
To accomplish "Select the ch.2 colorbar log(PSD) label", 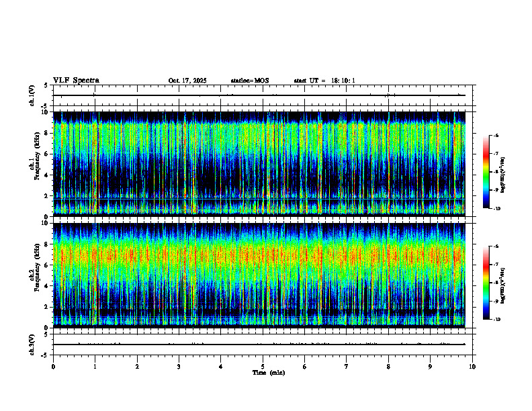I will tap(503, 286).
